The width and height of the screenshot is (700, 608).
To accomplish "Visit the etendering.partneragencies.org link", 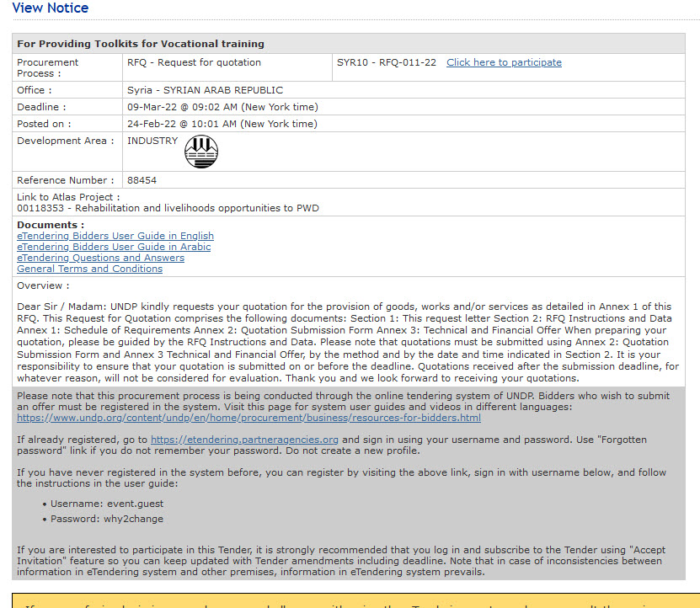I will coord(244,440).
